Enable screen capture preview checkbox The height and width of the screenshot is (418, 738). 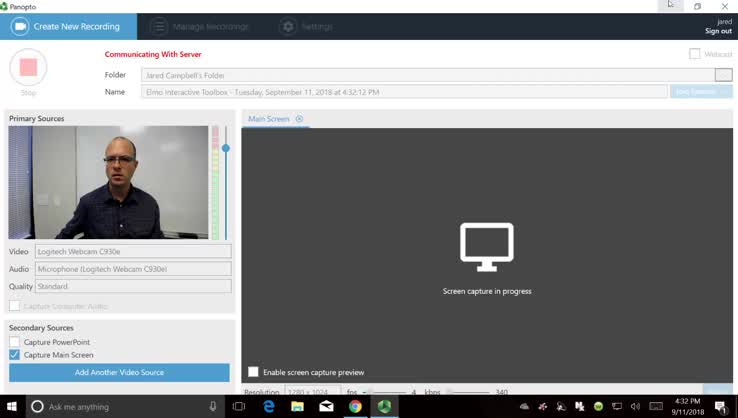tap(254, 372)
